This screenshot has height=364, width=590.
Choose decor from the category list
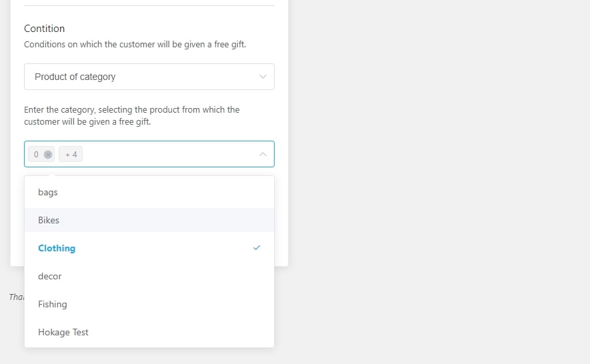click(50, 276)
